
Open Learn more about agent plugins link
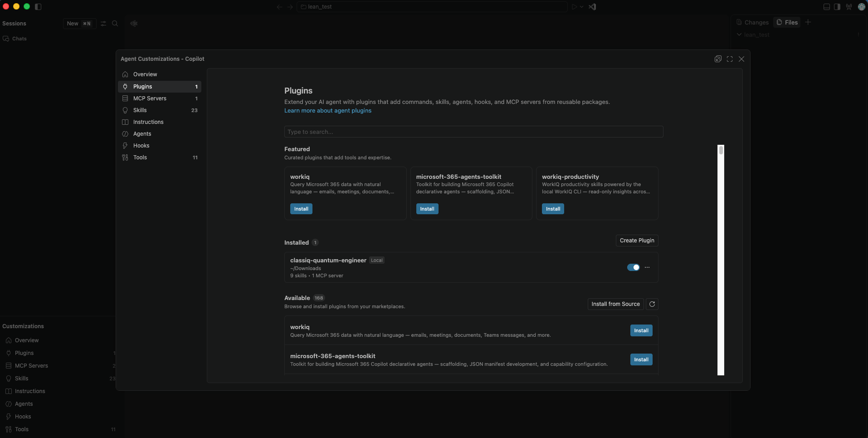(327, 111)
